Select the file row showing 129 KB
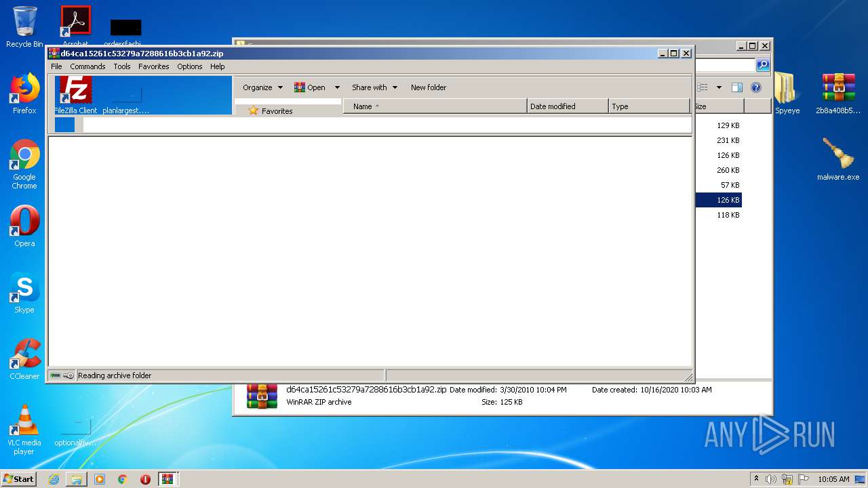This screenshot has height=488, width=868. pyautogui.click(x=718, y=125)
